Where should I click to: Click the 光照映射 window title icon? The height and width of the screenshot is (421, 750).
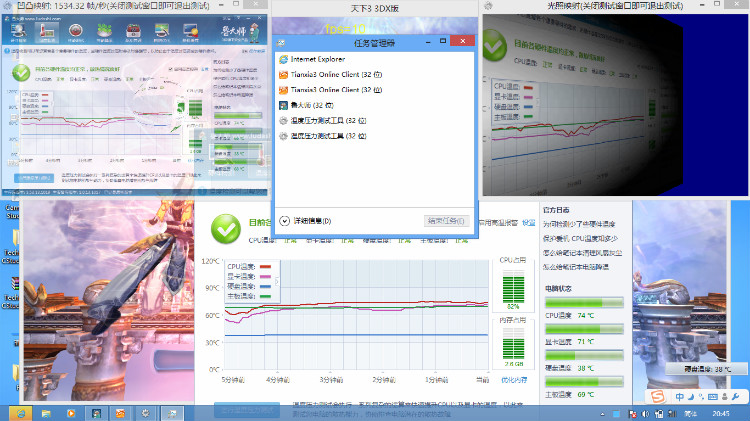pos(488,6)
